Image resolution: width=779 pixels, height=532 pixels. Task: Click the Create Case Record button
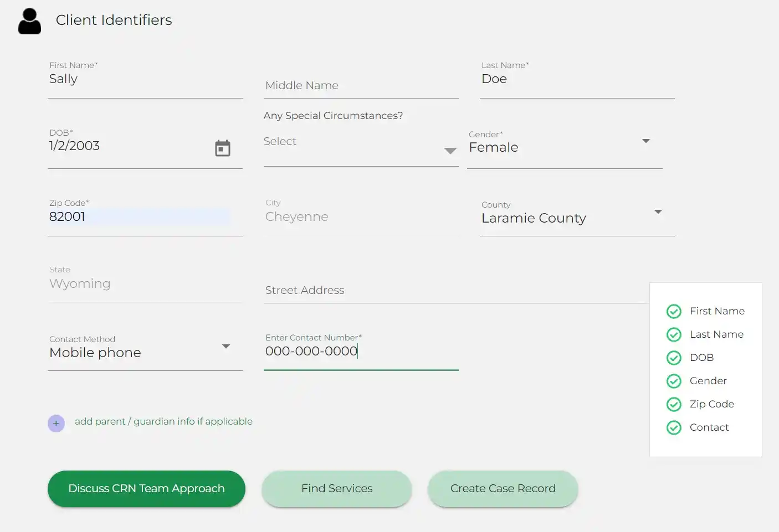(x=503, y=489)
